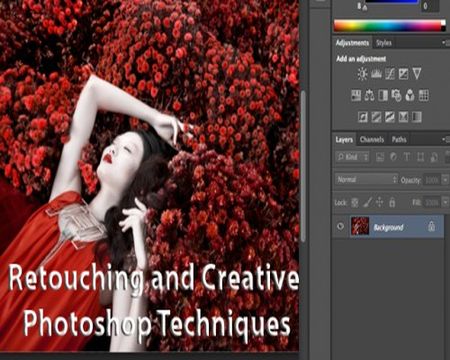Filter layers by shape layers

click(x=420, y=157)
